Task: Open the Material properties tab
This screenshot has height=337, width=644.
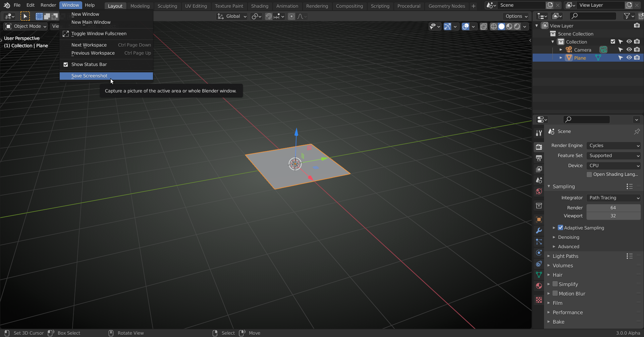Action: pyautogui.click(x=539, y=286)
